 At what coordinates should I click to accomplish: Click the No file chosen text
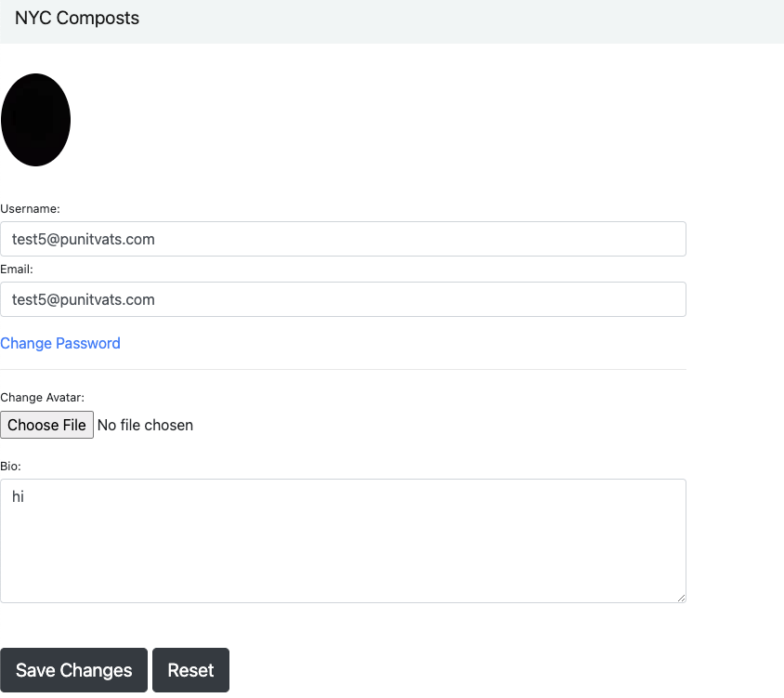(x=145, y=425)
